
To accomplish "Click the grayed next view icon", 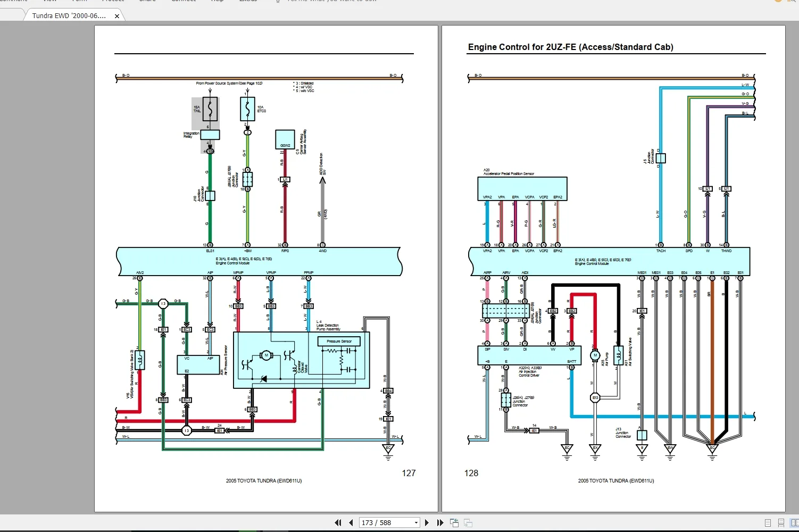I will 468,522.
